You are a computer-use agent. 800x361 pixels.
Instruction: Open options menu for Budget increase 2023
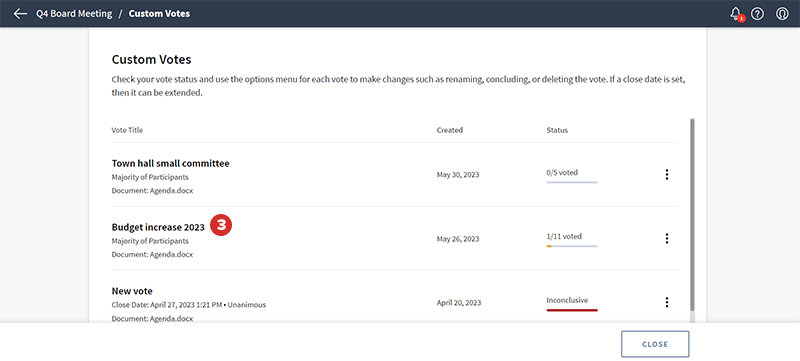coord(666,238)
